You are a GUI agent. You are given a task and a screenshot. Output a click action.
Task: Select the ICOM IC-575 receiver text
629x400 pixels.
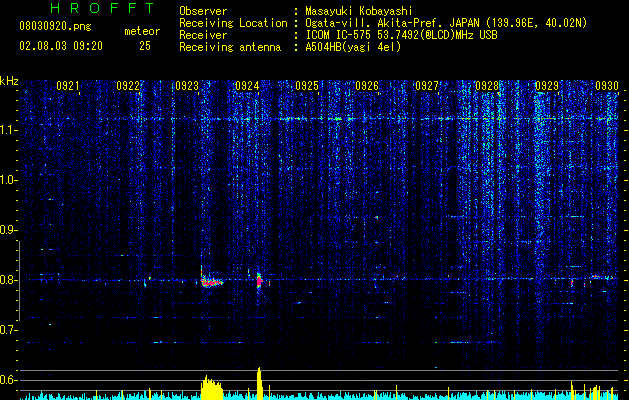point(401,35)
